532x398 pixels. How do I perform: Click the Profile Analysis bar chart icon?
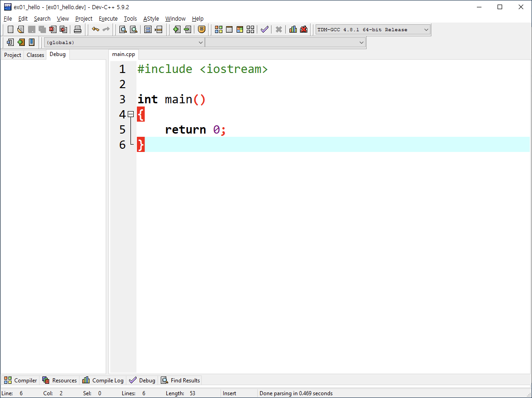(293, 29)
